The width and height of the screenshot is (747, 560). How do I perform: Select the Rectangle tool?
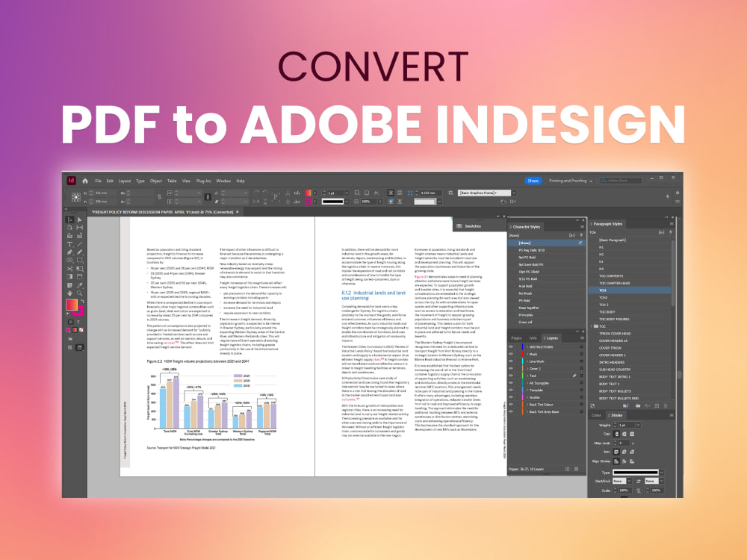(x=80, y=260)
